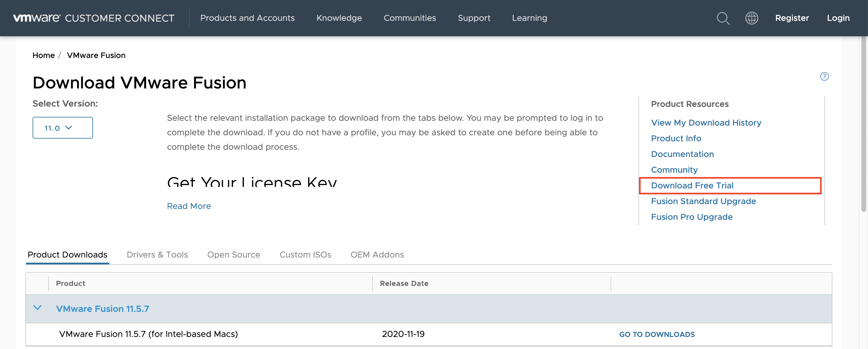The width and height of the screenshot is (868, 349).
Task: Open Fusion Pro Upgrade link
Action: (x=691, y=217)
